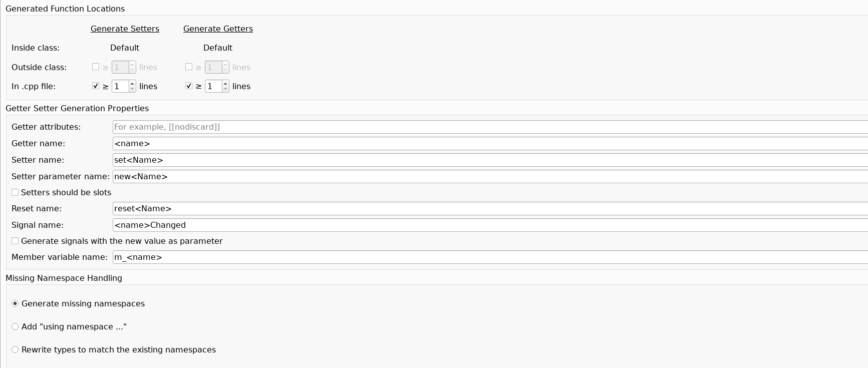
Task: Enable Setters should be slots
Action: 15,192
